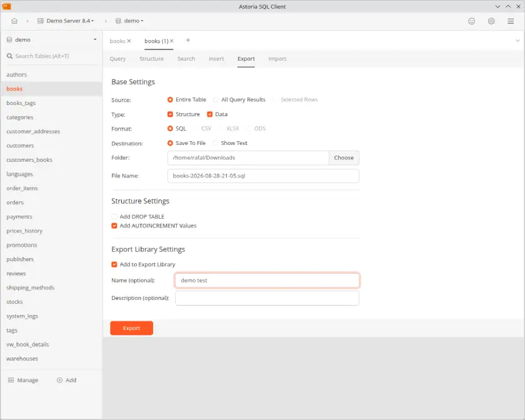Open the categories table
This screenshot has width=525, height=420.
coord(51,117)
